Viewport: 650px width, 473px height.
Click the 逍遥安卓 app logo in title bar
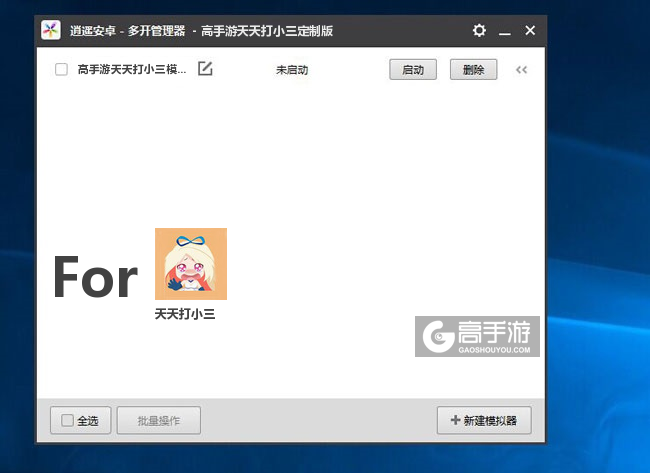point(51,30)
